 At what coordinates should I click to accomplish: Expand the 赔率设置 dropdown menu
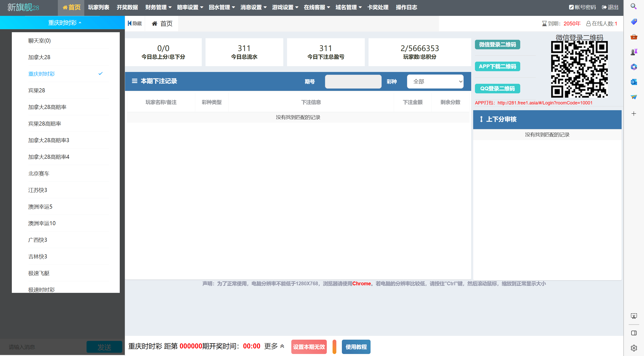[x=190, y=7]
